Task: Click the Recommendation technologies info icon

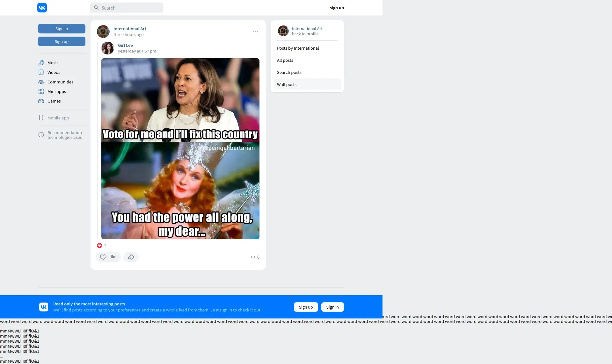Action: (41, 135)
